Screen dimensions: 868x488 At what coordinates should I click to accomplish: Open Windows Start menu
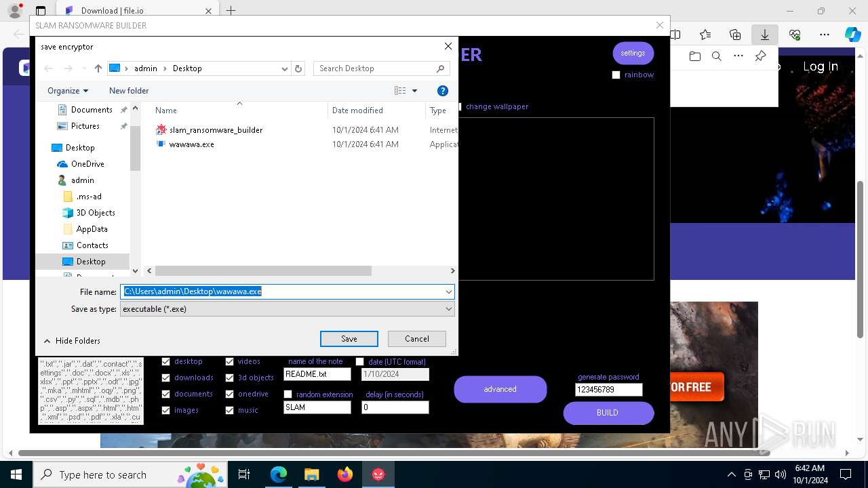coord(16,474)
